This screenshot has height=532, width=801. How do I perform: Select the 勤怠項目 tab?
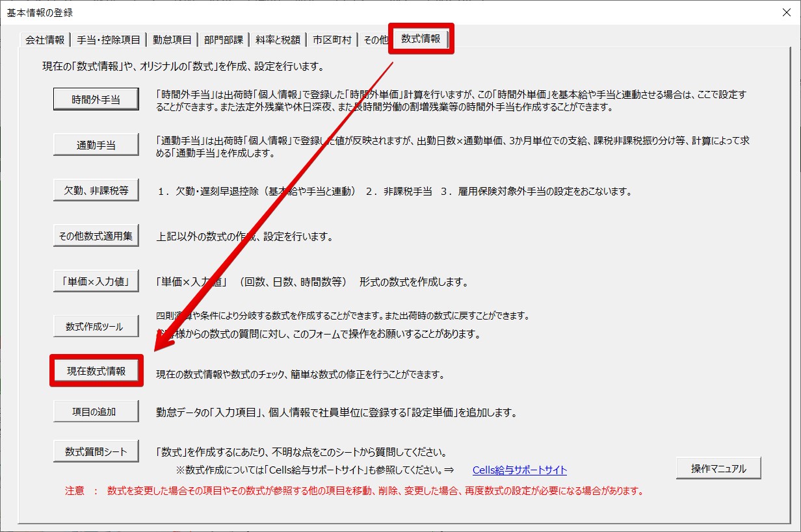point(172,40)
